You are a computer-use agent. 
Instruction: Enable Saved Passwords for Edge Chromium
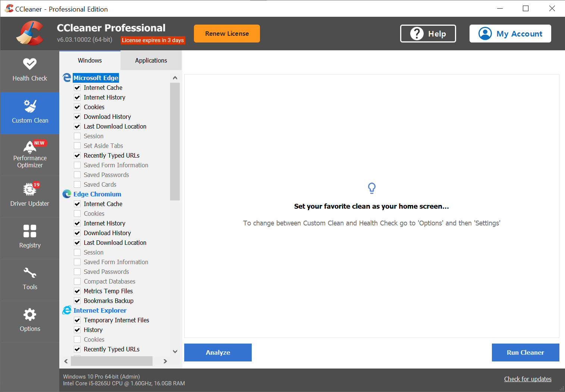pyautogui.click(x=77, y=272)
